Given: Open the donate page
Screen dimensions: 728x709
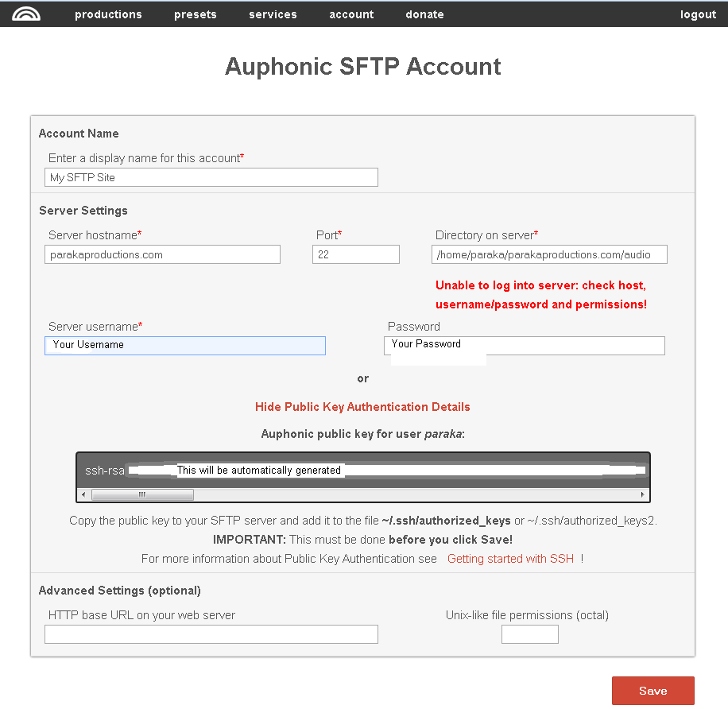Looking at the screenshot, I should click(424, 14).
